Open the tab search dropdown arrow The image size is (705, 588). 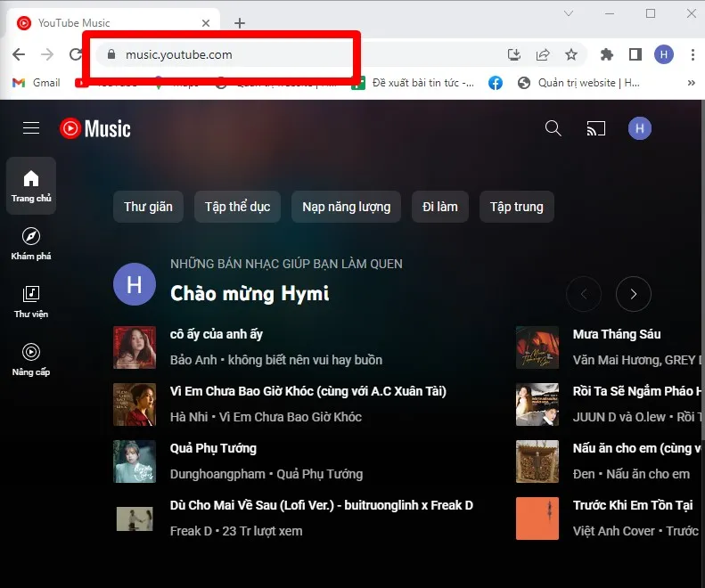tap(569, 13)
